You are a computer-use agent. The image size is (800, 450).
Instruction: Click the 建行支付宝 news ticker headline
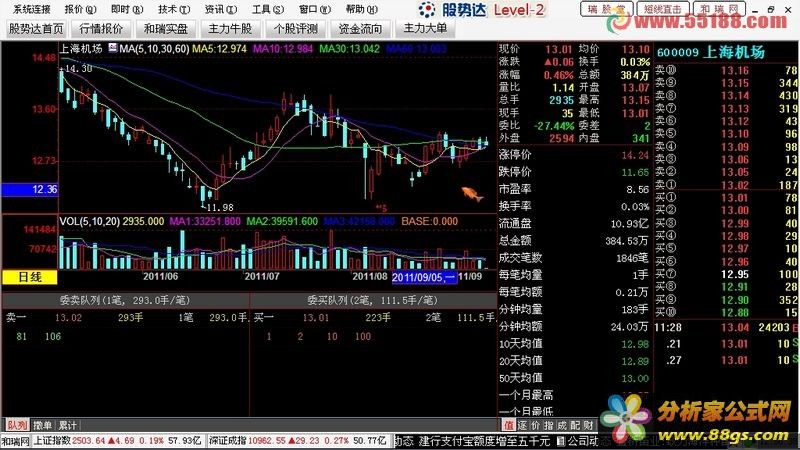485,441
